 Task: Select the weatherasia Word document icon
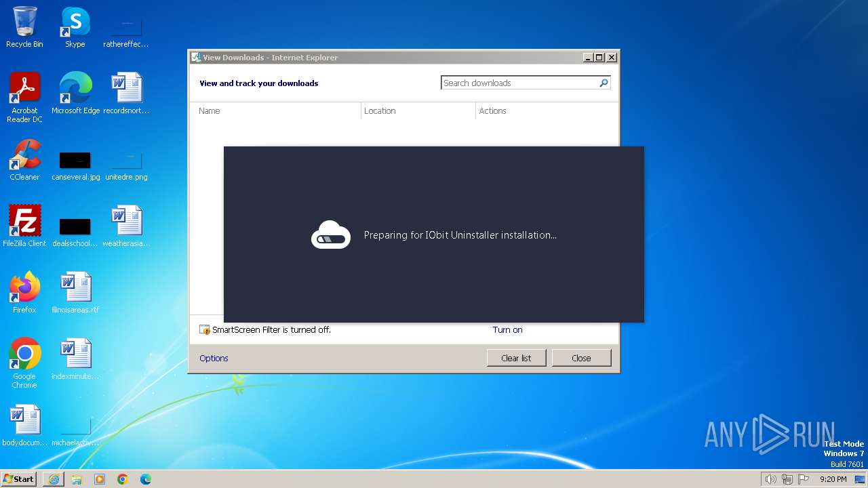click(126, 226)
